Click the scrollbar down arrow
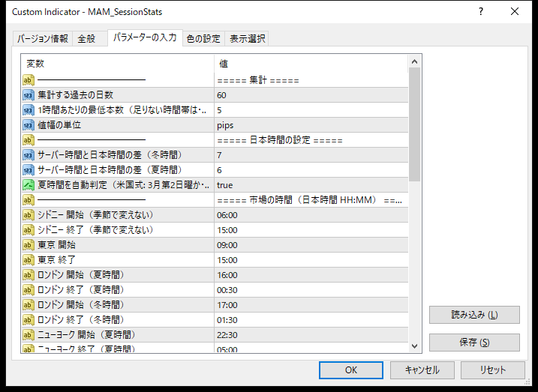 click(x=414, y=346)
